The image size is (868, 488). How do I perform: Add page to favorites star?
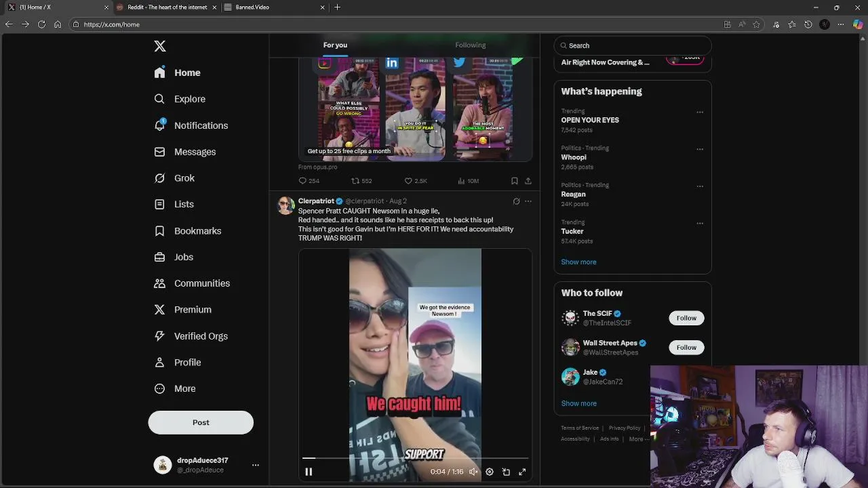tap(756, 24)
